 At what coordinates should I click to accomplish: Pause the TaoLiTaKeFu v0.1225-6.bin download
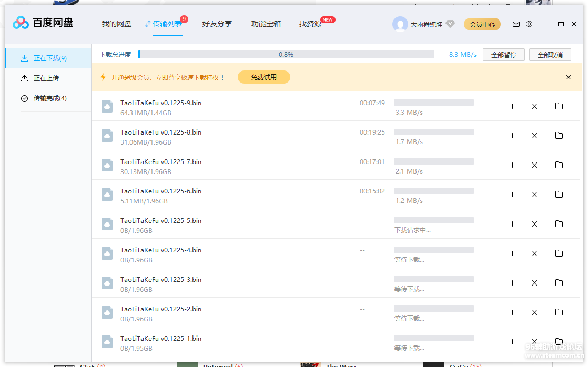tap(510, 195)
